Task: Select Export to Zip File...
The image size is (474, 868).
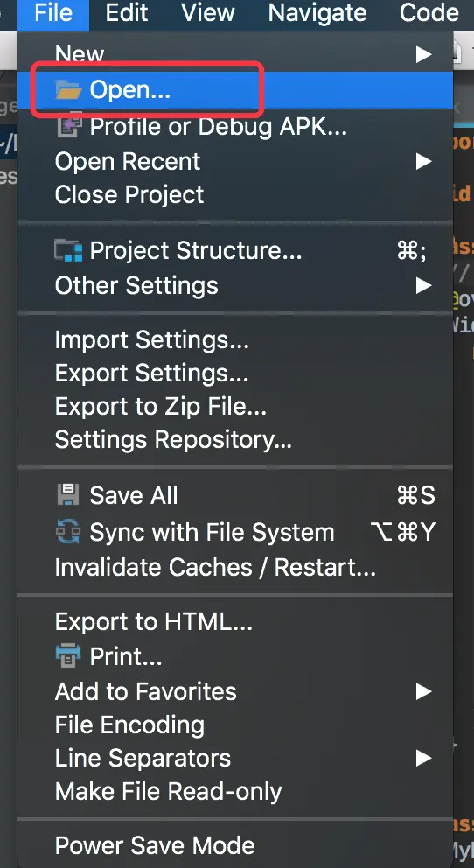Action: (x=235, y=407)
